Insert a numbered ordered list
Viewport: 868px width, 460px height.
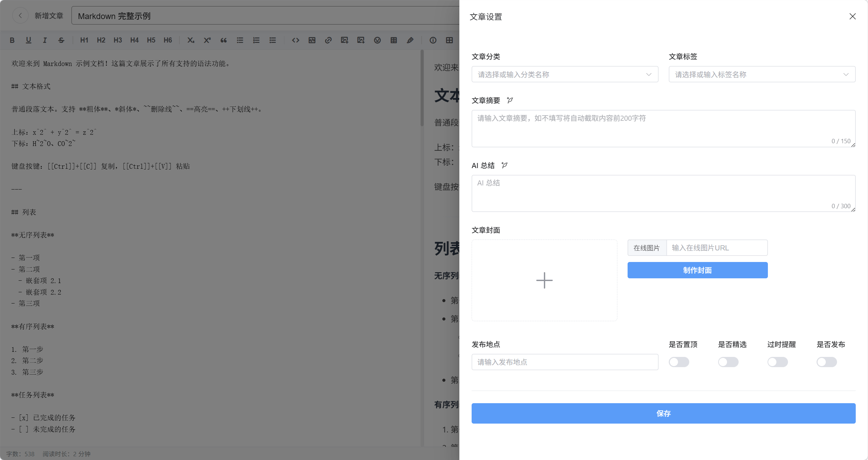(x=256, y=40)
